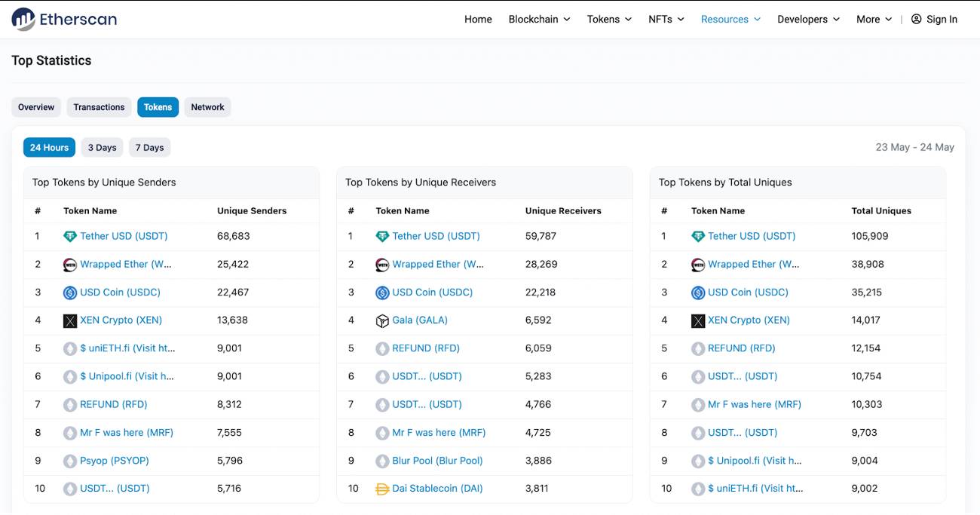Open the More dropdown menu
The image size is (980, 515).
(874, 19)
